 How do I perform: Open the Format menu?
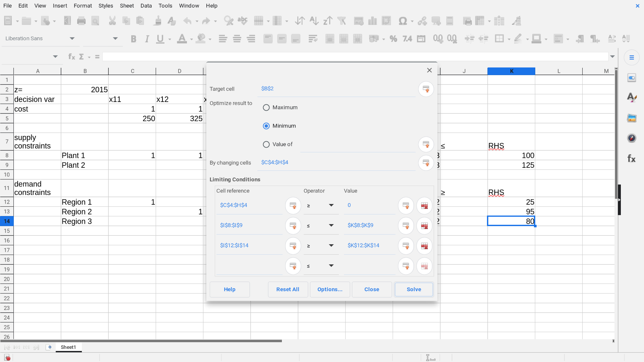pyautogui.click(x=83, y=6)
